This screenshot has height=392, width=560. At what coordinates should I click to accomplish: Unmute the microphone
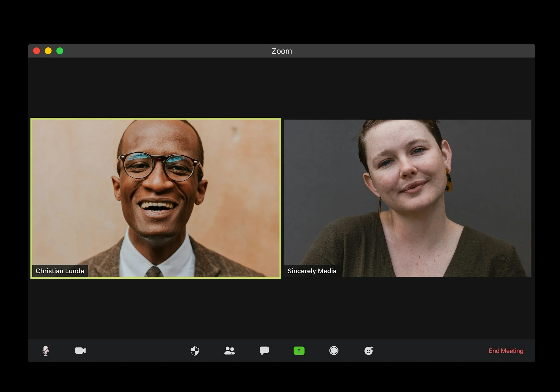[46, 350]
